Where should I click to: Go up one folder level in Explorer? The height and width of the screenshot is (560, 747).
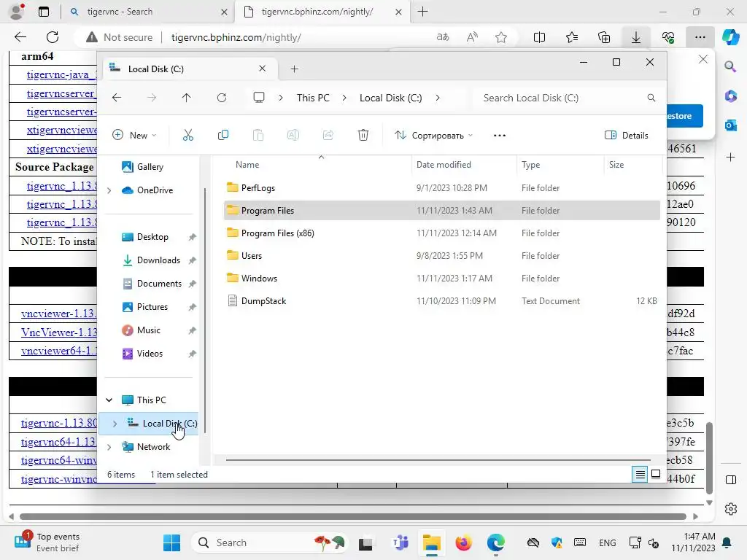(186, 98)
